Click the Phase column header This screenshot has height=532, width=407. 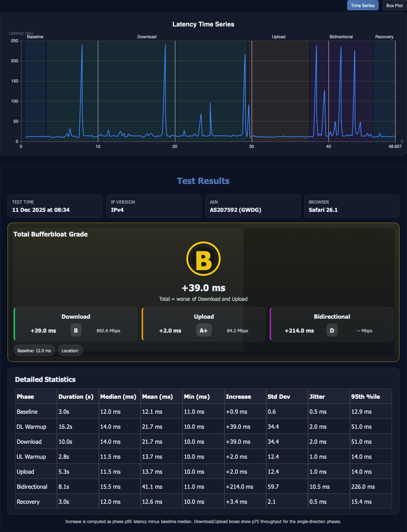pyautogui.click(x=36, y=397)
